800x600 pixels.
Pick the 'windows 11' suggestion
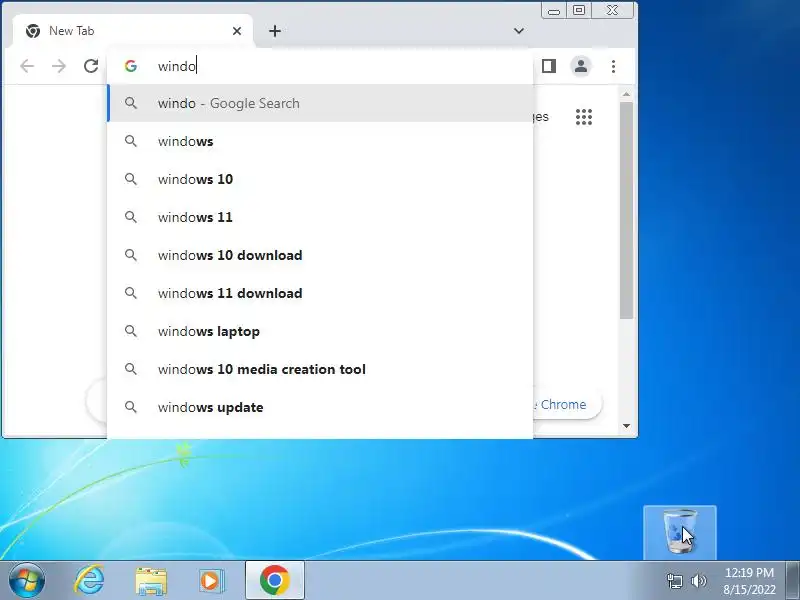(x=320, y=217)
